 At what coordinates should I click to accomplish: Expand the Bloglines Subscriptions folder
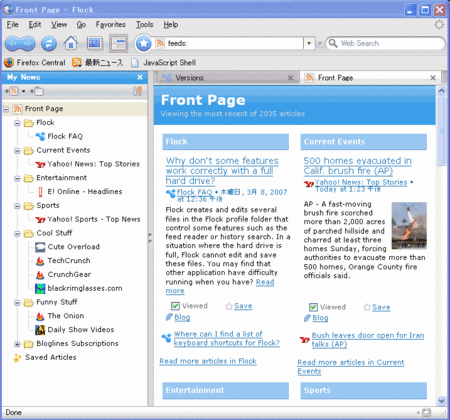pyautogui.click(x=17, y=344)
